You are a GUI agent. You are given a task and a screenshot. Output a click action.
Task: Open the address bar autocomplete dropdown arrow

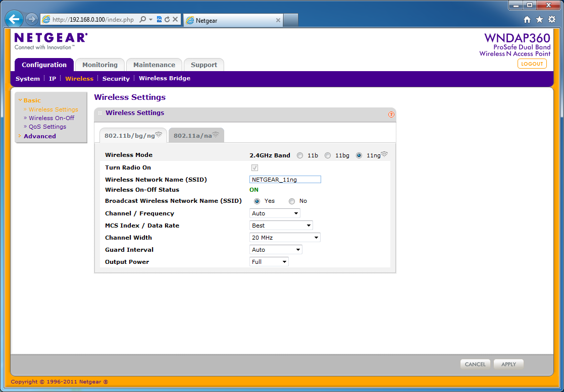(150, 19)
